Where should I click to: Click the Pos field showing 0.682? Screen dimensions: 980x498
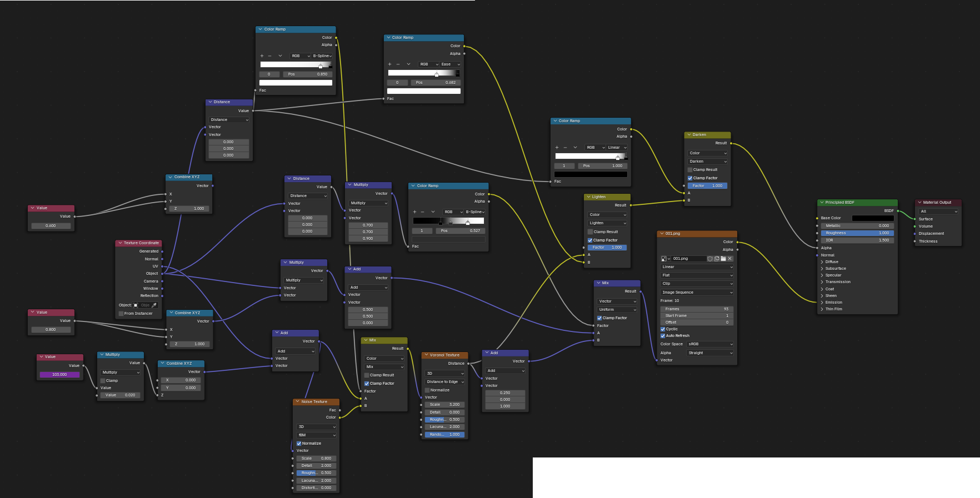pyautogui.click(x=436, y=83)
